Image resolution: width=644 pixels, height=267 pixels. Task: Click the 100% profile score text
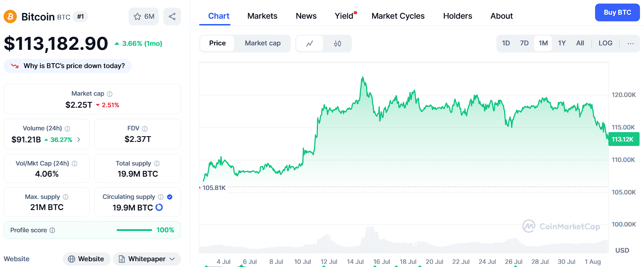[x=165, y=230]
